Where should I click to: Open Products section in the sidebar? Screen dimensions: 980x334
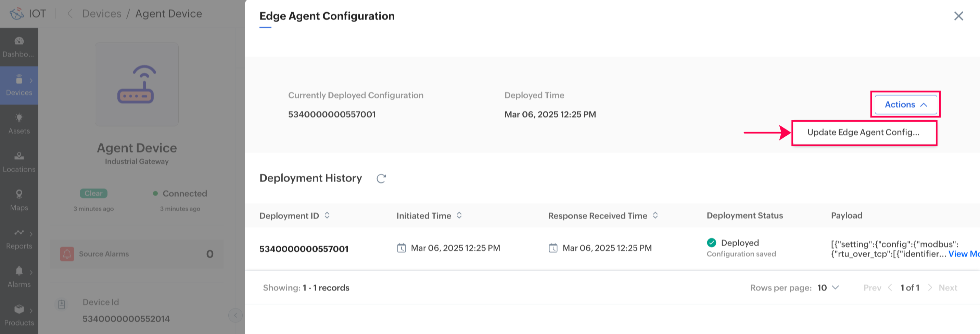pos(19,316)
